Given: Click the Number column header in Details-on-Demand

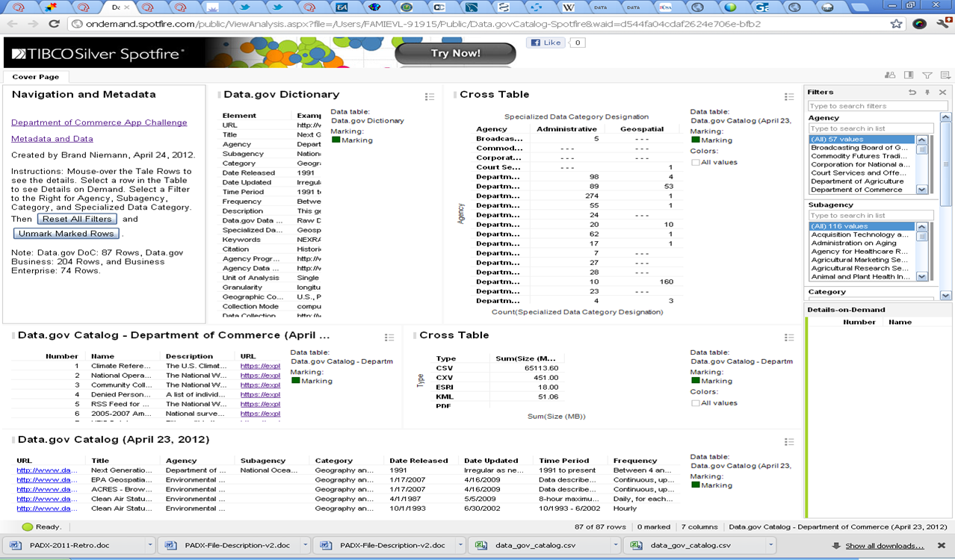Looking at the screenshot, I should pyautogui.click(x=859, y=322).
